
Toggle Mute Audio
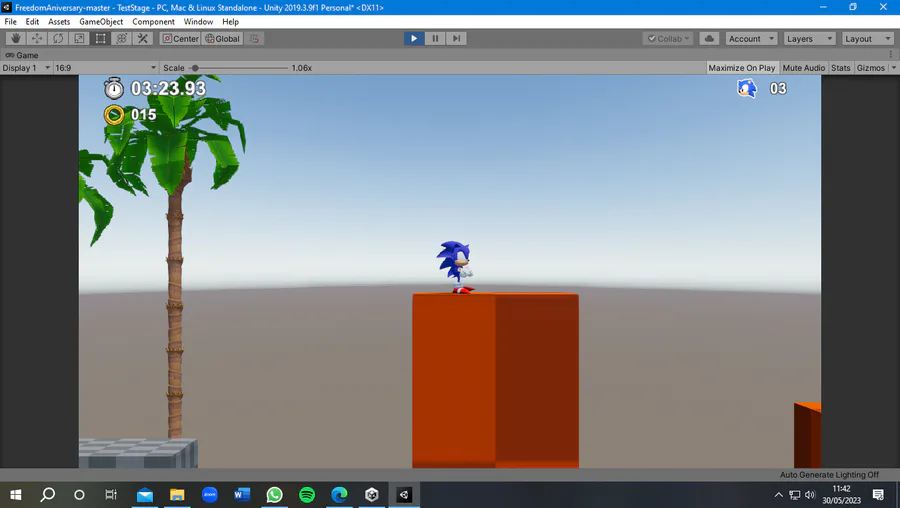804,68
